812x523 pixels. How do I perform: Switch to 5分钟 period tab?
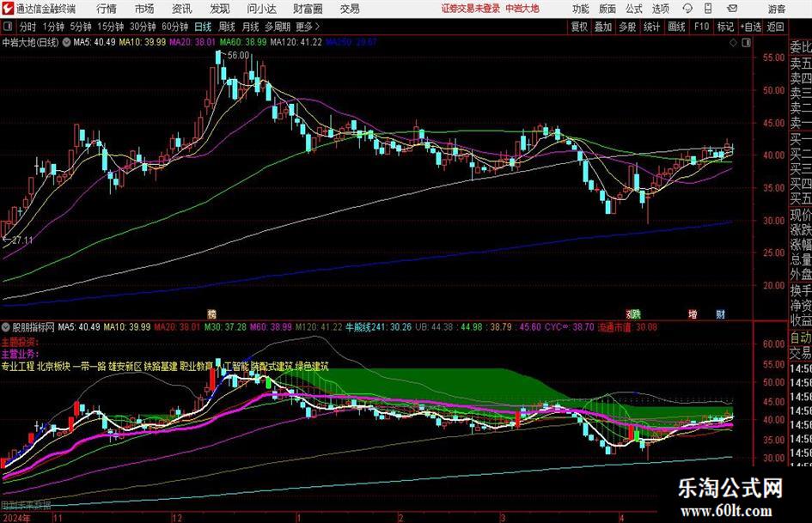click(80, 27)
